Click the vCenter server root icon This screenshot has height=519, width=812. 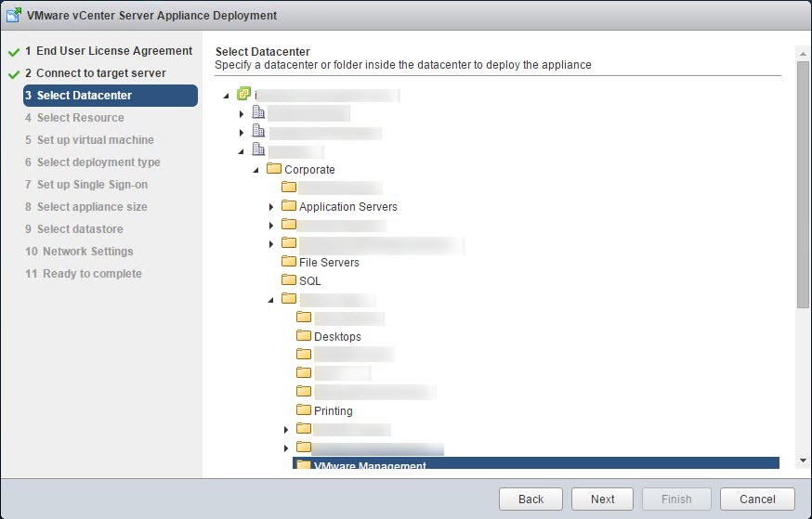[244, 94]
